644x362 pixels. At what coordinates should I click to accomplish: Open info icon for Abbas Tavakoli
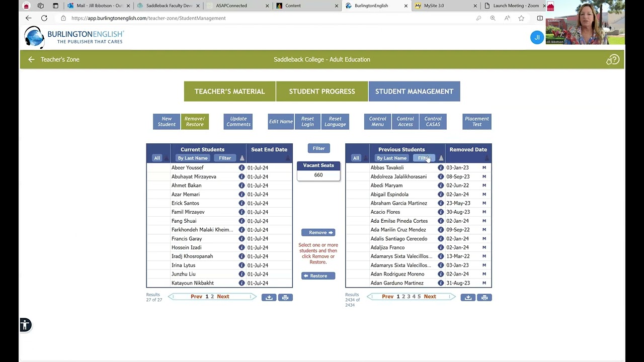click(441, 168)
